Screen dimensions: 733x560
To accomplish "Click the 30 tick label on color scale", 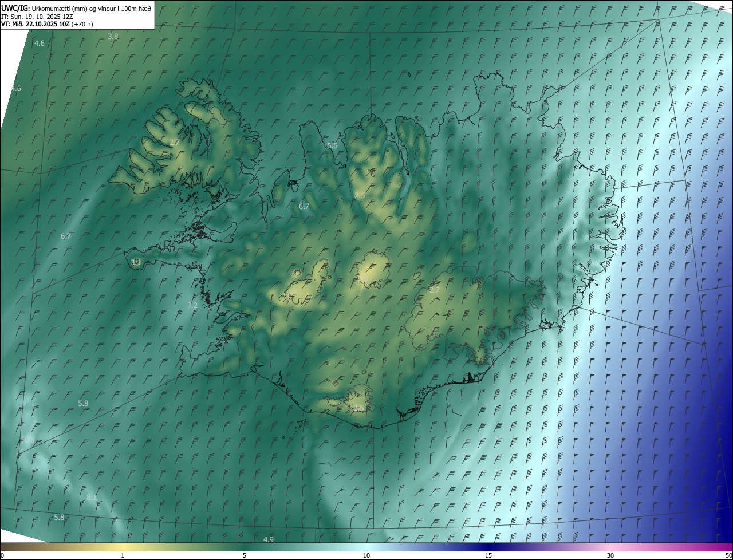I will pyautogui.click(x=610, y=555).
